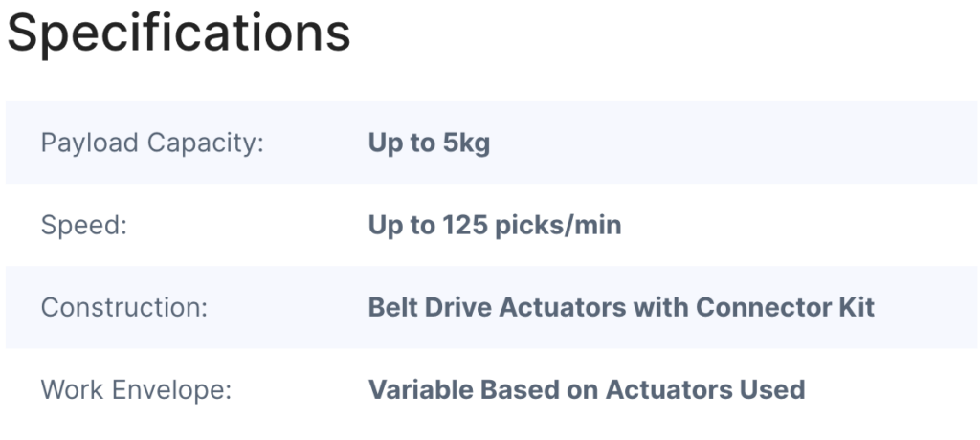Click the Up to 5kg value

coord(429,143)
